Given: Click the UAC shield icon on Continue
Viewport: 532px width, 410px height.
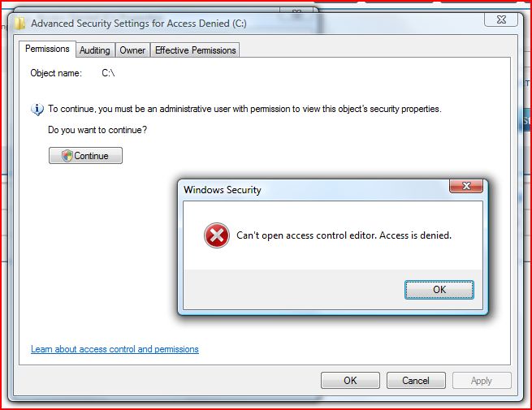Looking at the screenshot, I should [67, 156].
